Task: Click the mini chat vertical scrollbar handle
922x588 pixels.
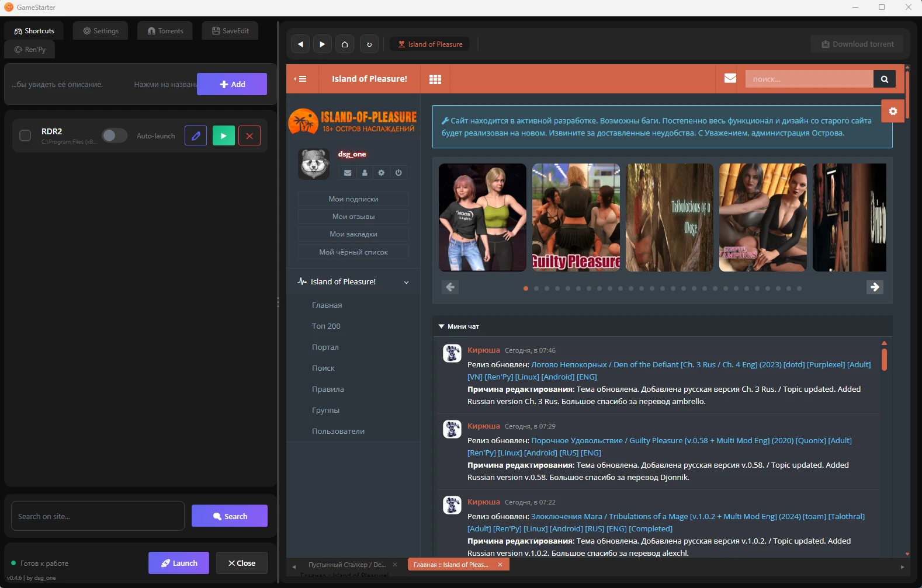Action: click(884, 359)
